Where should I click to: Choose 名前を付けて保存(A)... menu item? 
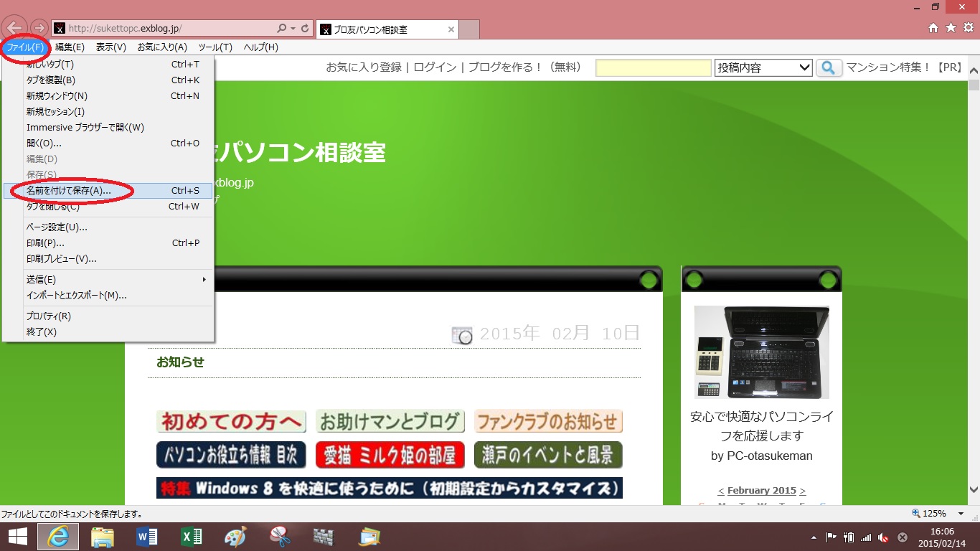pos(108,191)
